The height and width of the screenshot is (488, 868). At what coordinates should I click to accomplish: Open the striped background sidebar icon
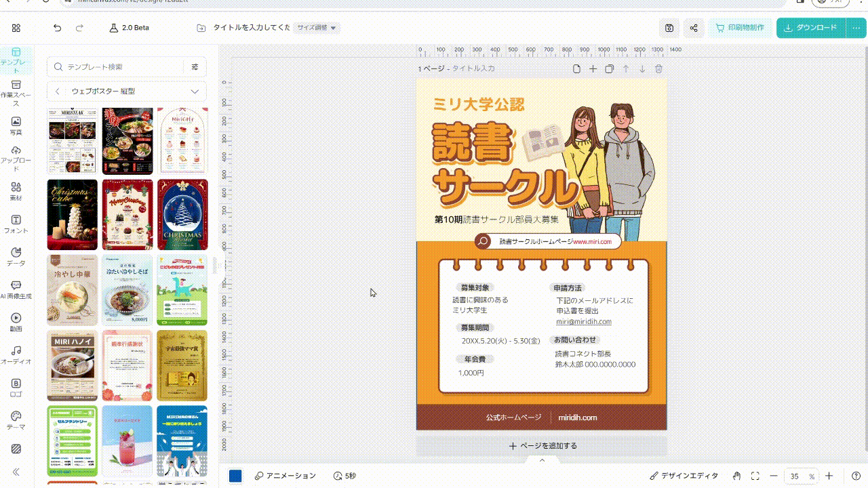(x=16, y=449)
